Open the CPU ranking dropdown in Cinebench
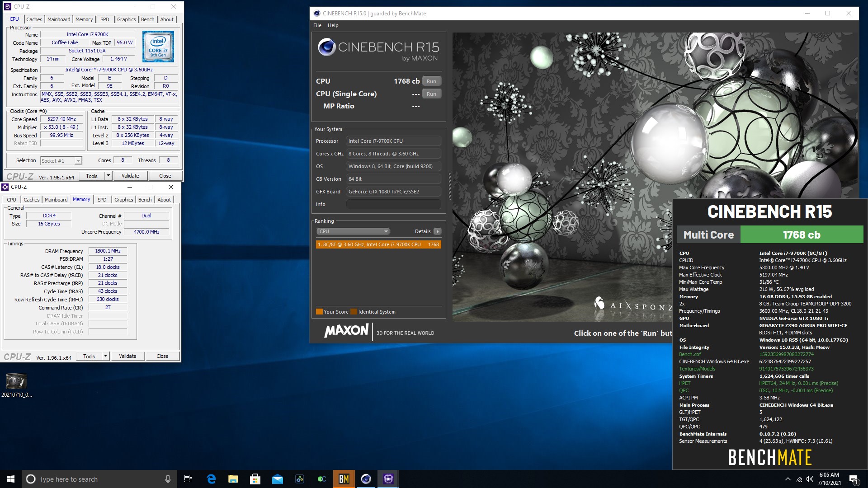The image size is (868, 488). (x=353, y=231)
